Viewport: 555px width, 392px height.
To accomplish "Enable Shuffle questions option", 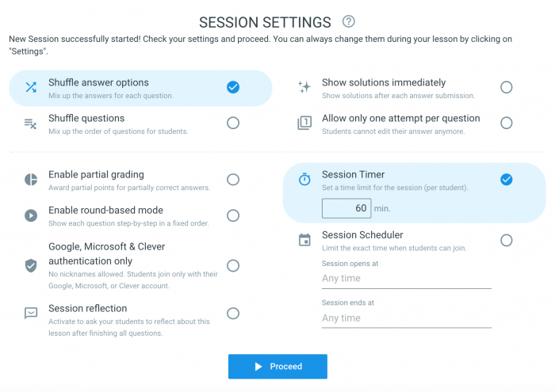I will 233,123.
